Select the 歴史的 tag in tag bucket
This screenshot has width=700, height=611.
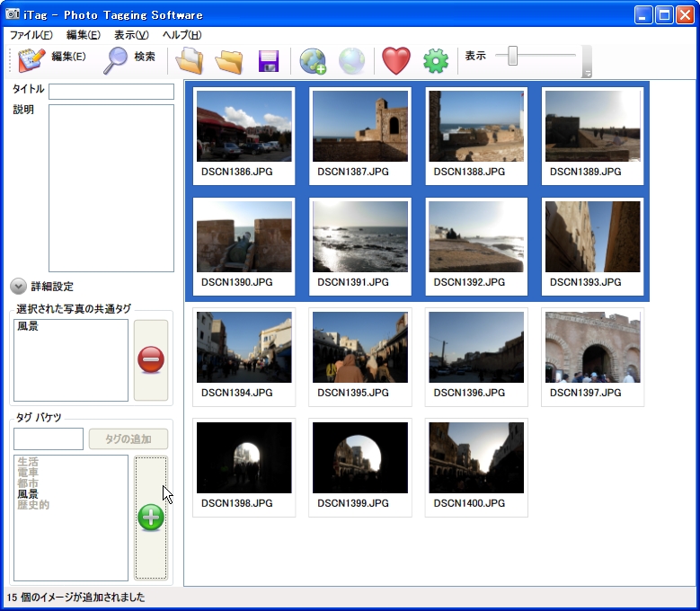click(33, 505)
